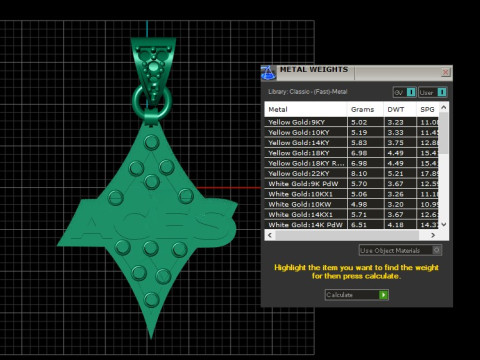Click the Metal Weights scale icon

(x=269, y=73)
